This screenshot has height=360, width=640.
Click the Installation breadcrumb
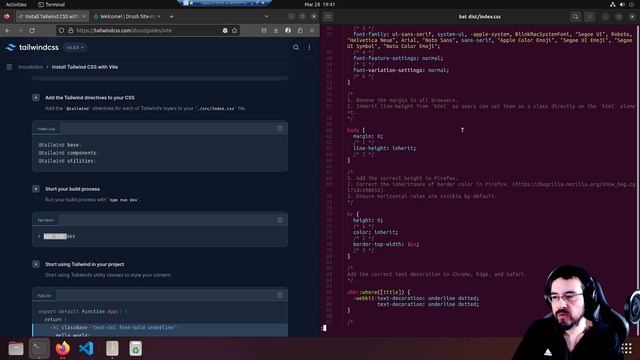[x=31, y=67]
